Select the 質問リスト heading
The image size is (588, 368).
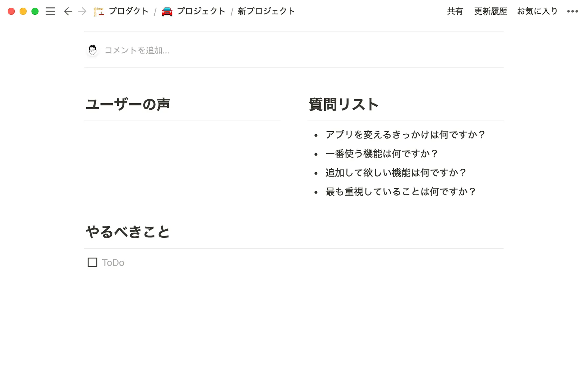pyautogui.click(x=344, y=104)
